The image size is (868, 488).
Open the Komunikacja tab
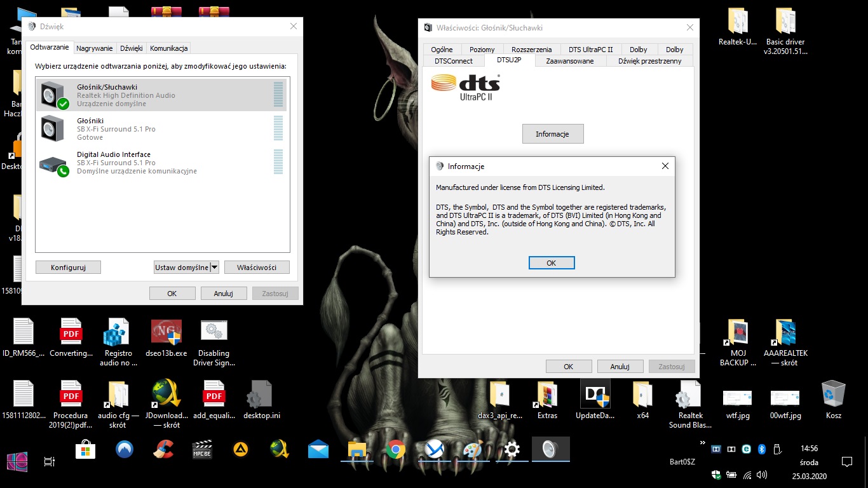pyautogui.click(x=168, y=48)
